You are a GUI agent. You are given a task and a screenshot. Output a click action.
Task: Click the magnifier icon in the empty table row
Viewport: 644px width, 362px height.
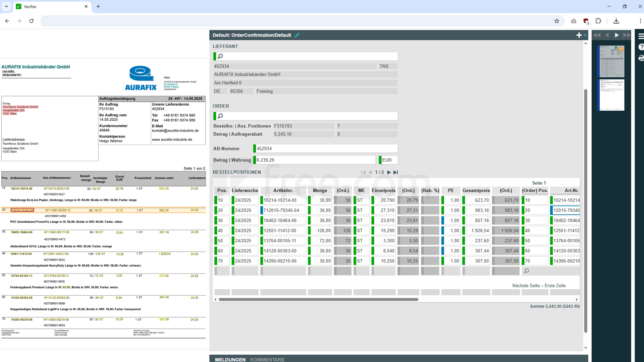coord(527,271)
